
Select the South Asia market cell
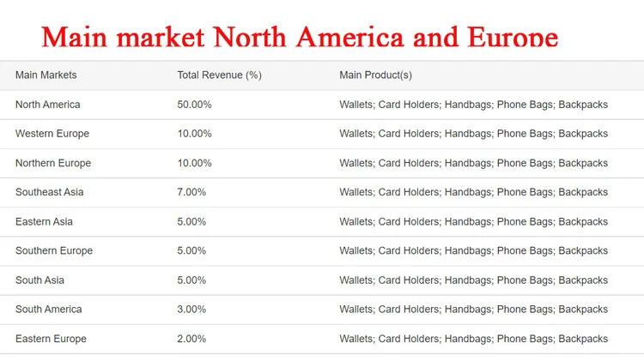[39, 280]
